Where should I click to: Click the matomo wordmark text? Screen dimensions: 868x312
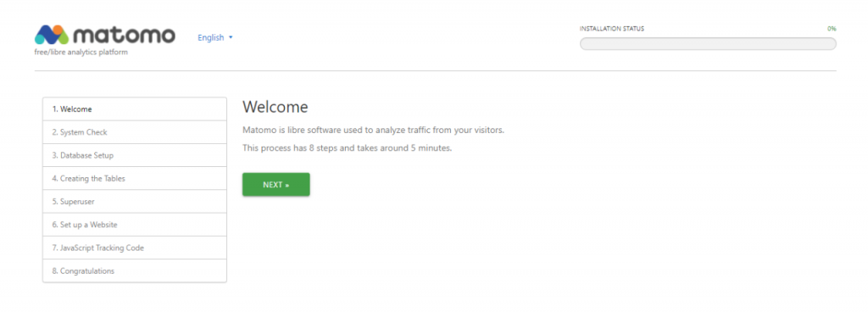pos(125,35)
